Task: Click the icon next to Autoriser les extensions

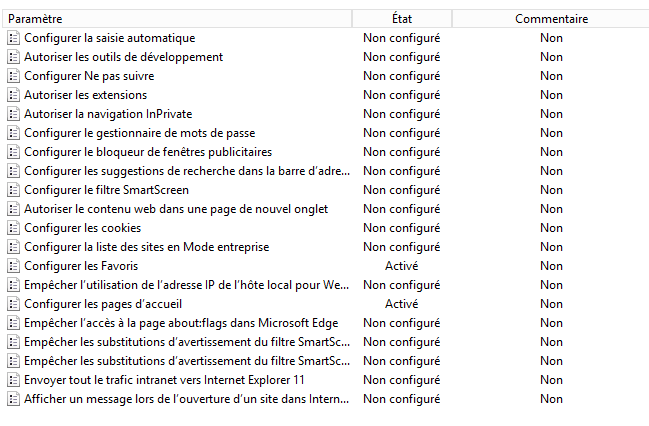Action: pyautogui.click(x=14, y=95)
